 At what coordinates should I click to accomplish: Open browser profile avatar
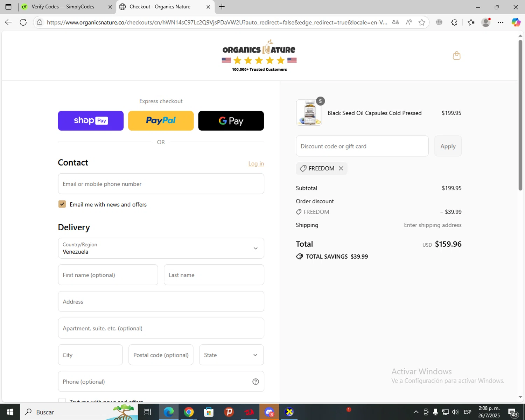click(x=486, y=22)
